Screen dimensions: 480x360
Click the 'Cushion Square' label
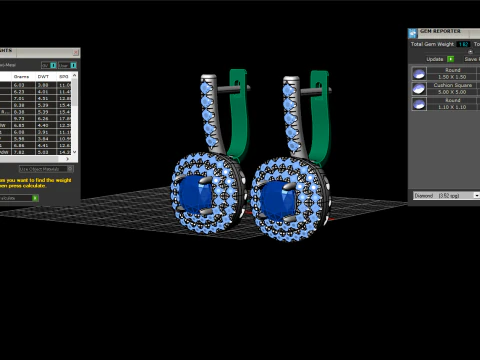[x=453, y=85]
